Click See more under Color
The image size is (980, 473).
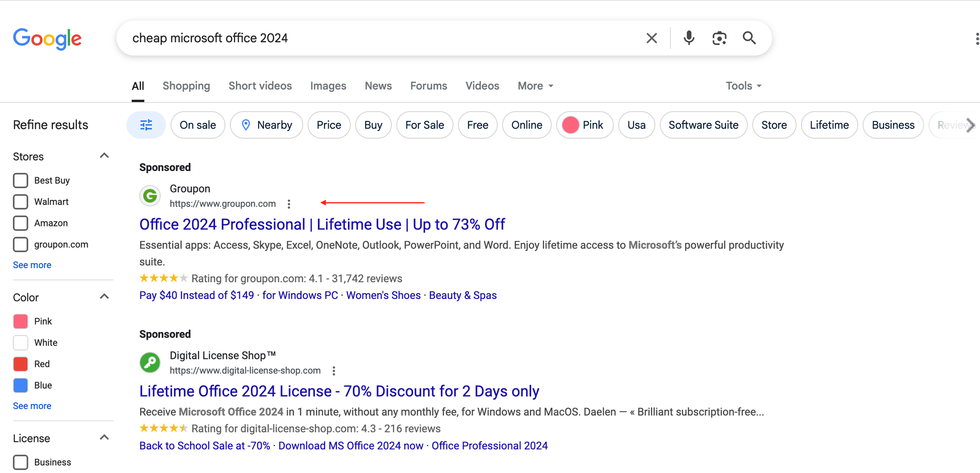[x=32, y=406]
